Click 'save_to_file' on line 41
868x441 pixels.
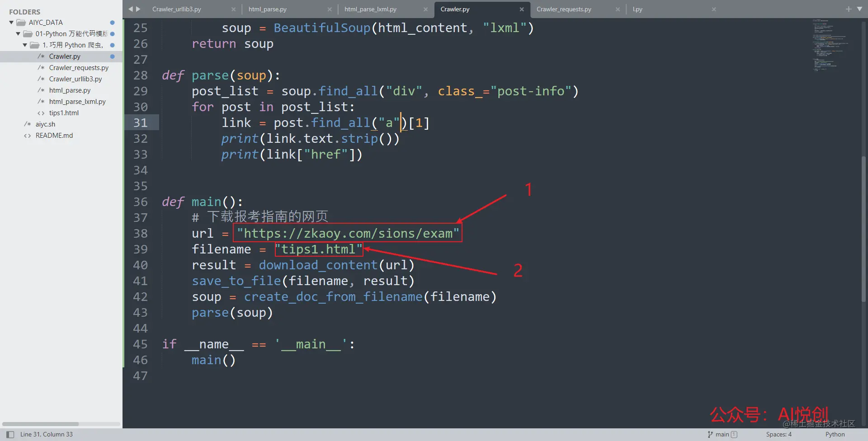click(x=236, y=281)
